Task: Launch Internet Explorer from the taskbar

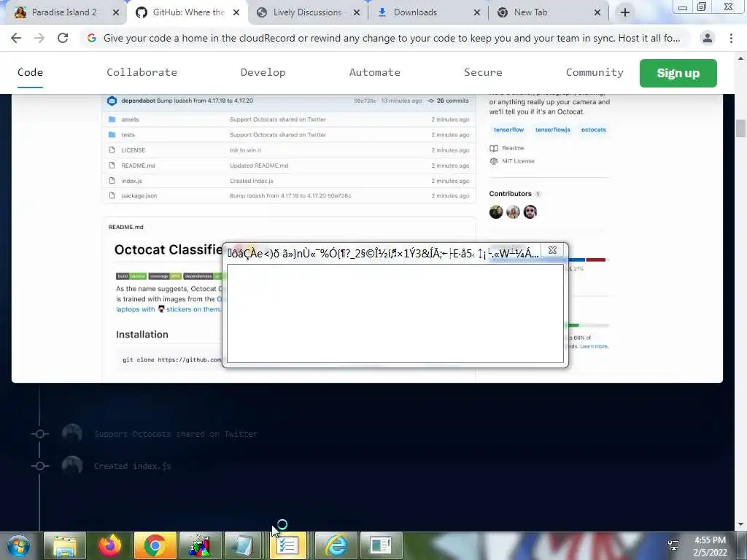Action: [x=336, y=545]
